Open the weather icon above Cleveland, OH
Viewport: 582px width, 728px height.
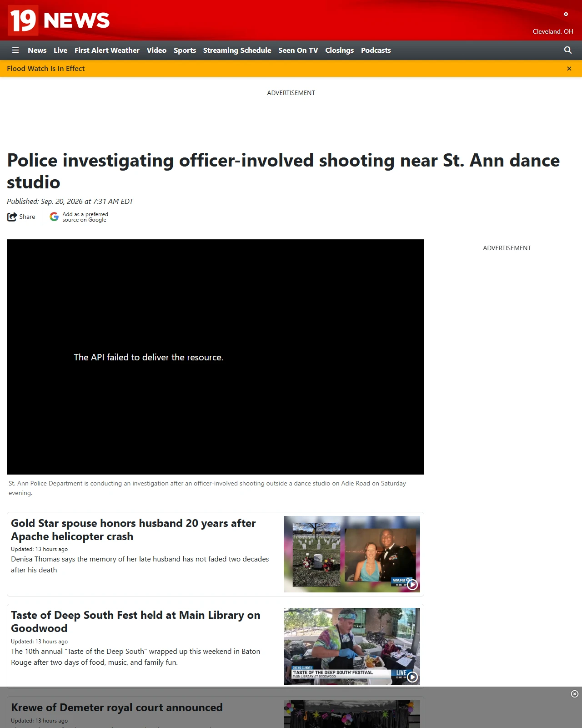click(566, 14)
